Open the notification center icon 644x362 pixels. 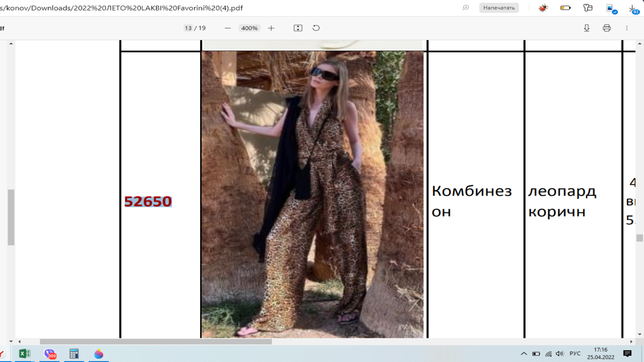[x=627, y=354]
